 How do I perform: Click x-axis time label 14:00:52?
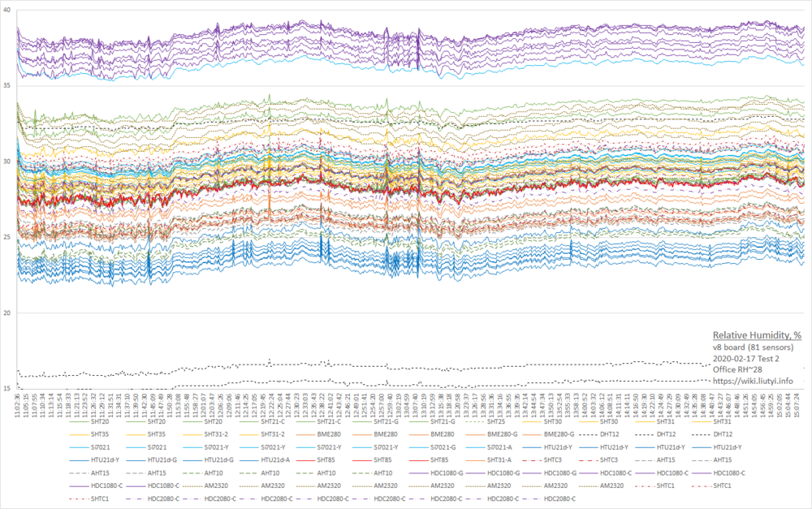[x=584, y=405]
